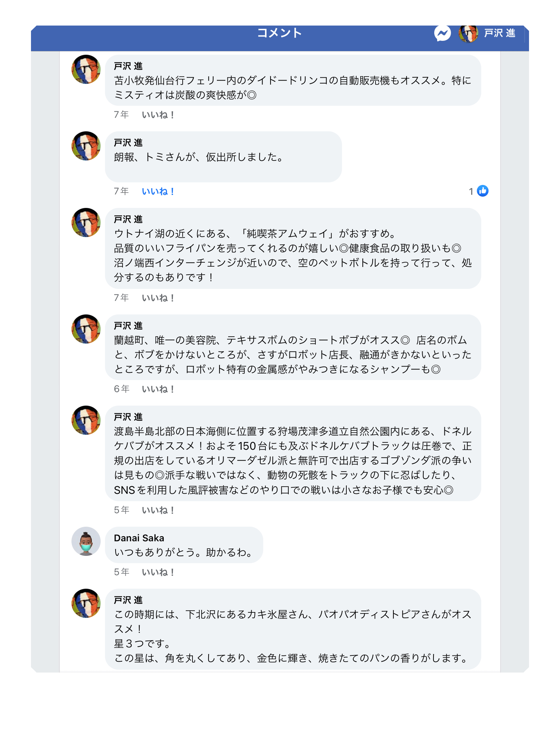The height and width of the screenshot is (747, 560).
Task: Unlike the 朗報 comment via blue いいね！
Action: coord(158,191)
